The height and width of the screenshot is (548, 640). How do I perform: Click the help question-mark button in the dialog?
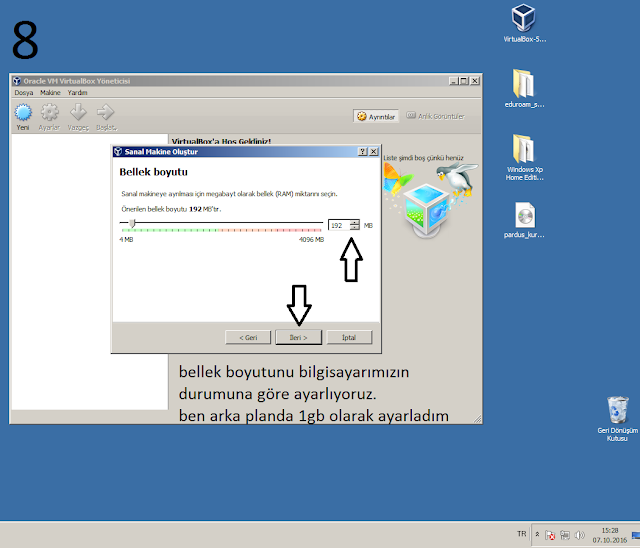pyautogui.click(x=362, y=151)
